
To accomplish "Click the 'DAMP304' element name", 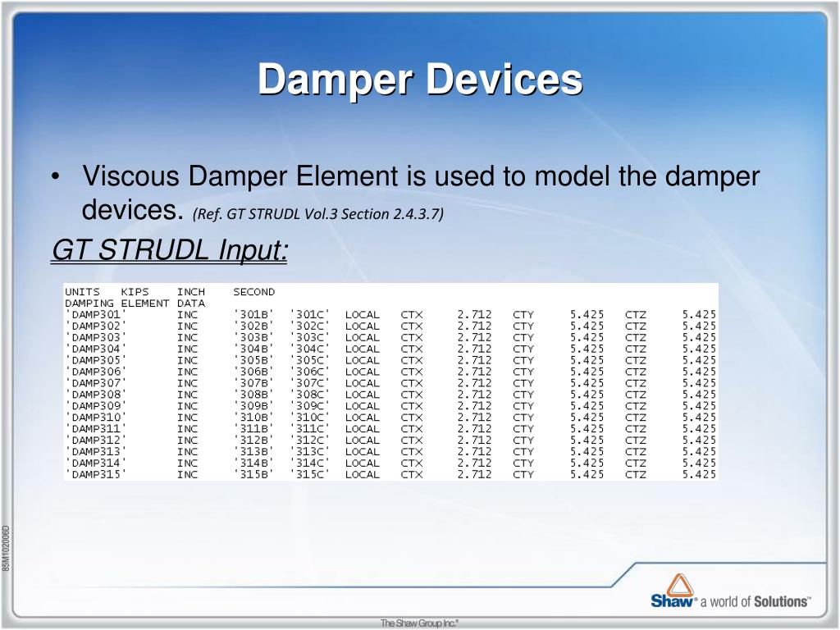I will 96,349.
